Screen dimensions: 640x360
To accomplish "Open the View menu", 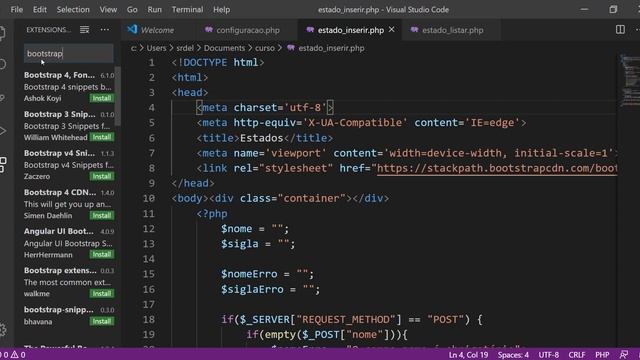I will pos(108,9).
